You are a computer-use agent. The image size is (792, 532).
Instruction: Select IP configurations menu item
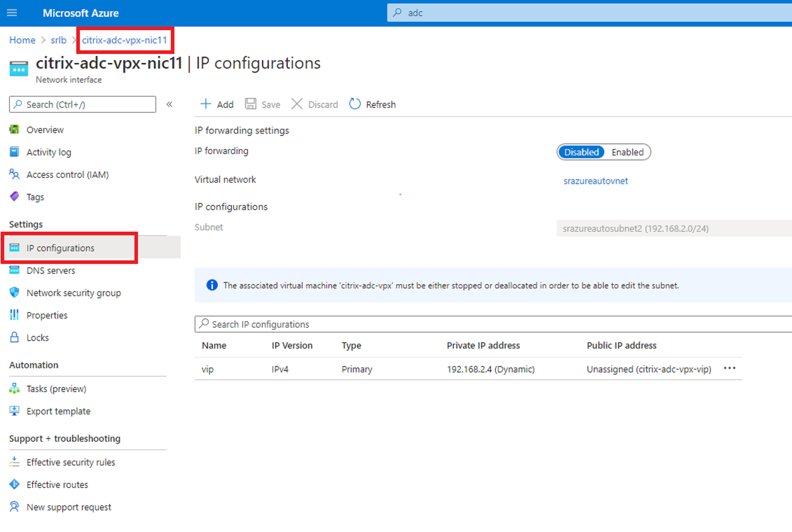point(61,247)
